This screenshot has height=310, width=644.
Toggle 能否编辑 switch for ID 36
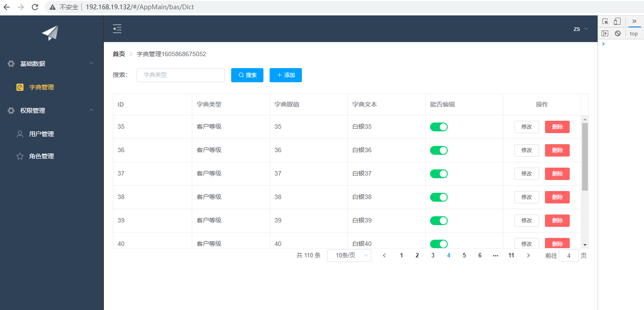click(439, 150)
